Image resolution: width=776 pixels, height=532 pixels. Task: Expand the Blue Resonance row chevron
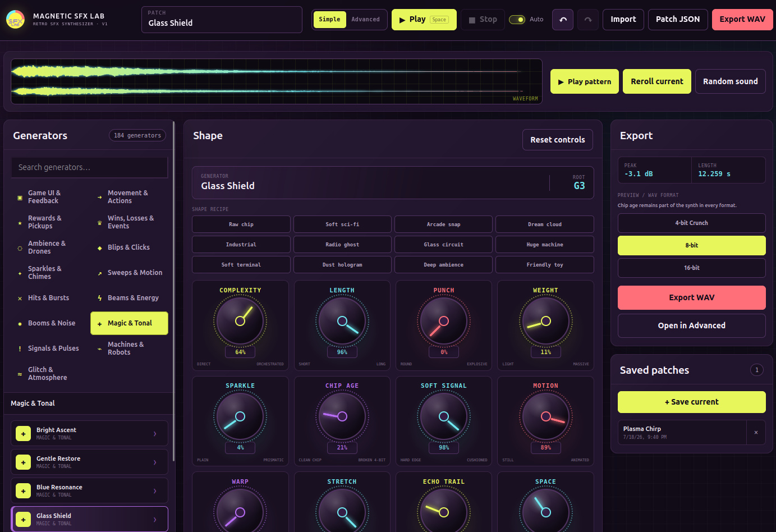[x=155, y=491]
